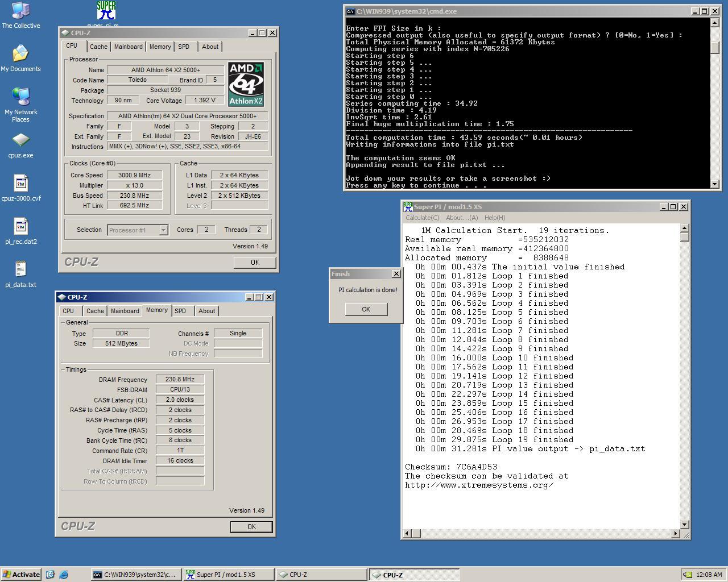Open The Collective desktop icon
Viewport: 728px width, 582px height.
[x=20, y=15]
